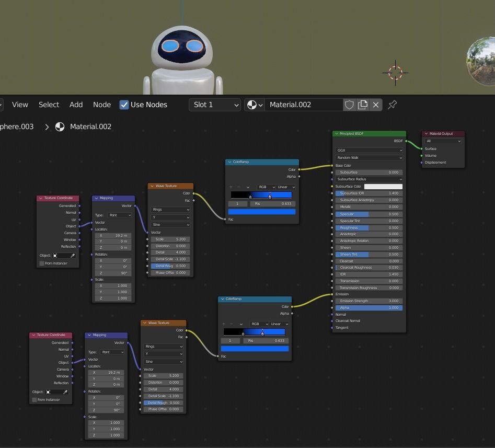Image resolution: width=495 pixels, height=448 pixels.
Task: Open the Add menu
Action: (76, 105)
